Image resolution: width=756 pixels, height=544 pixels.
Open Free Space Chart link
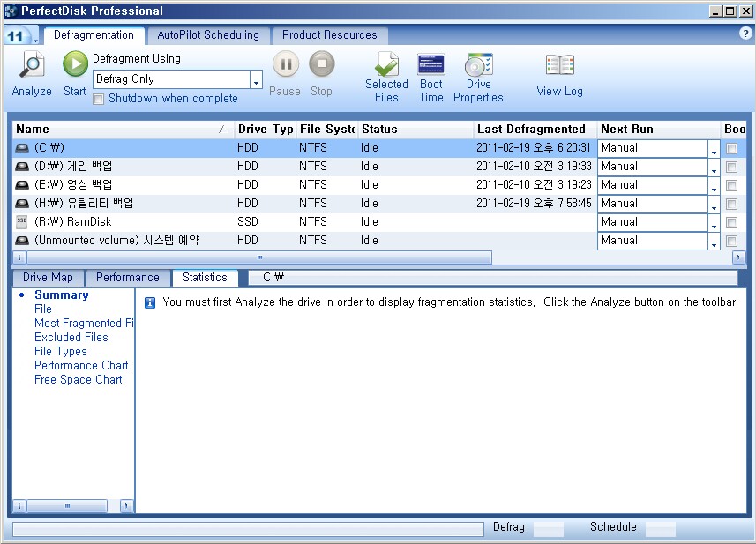pyautogui.click(x=78, y=380)
